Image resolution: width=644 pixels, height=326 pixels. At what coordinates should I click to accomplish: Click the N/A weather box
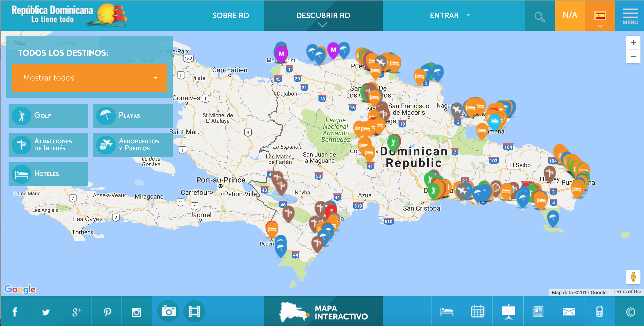pyautogui.click(x=570, y=15)
